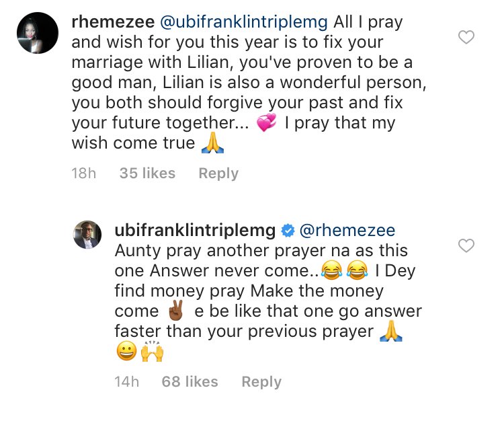504x423 pixels.
Task: Click the 18h timestamp
Action: tap(84, 173)
